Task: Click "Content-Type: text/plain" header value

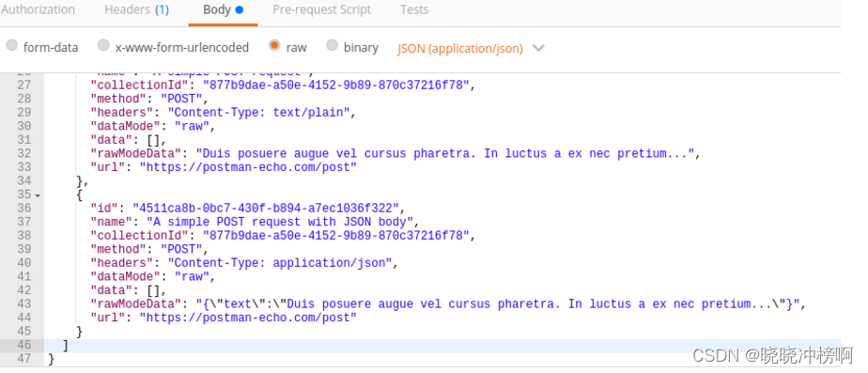Action: tap(258, 113)
